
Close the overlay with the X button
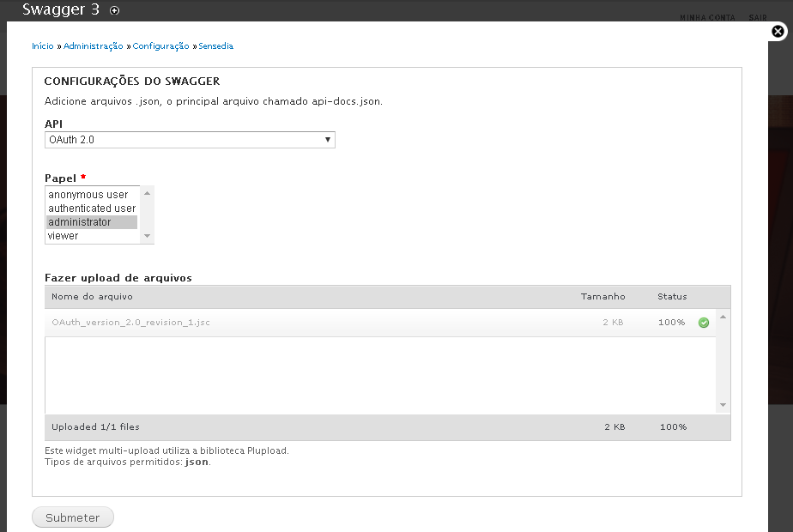click(x=778, y=32)
